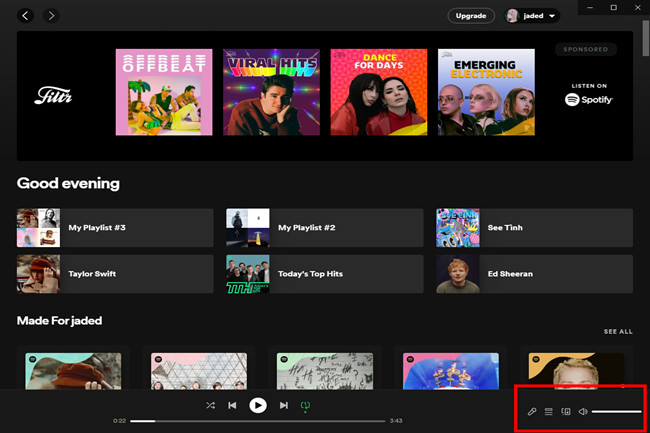Image resolution: width=650 pixels, height=433 pixels.
Task: Open the connect to a device menu
Action: [566, 411]
